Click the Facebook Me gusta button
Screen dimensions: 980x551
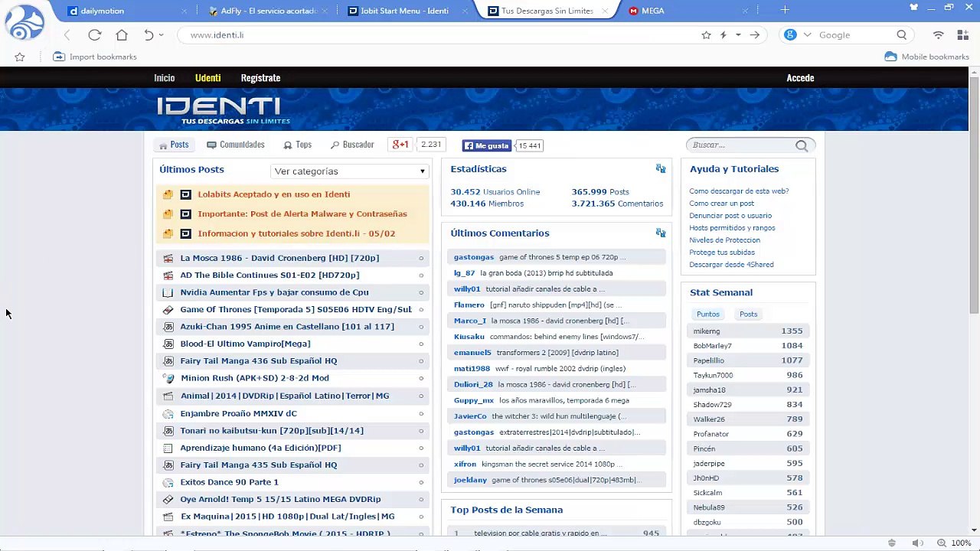pyautogui.click(x=487, y=145)
